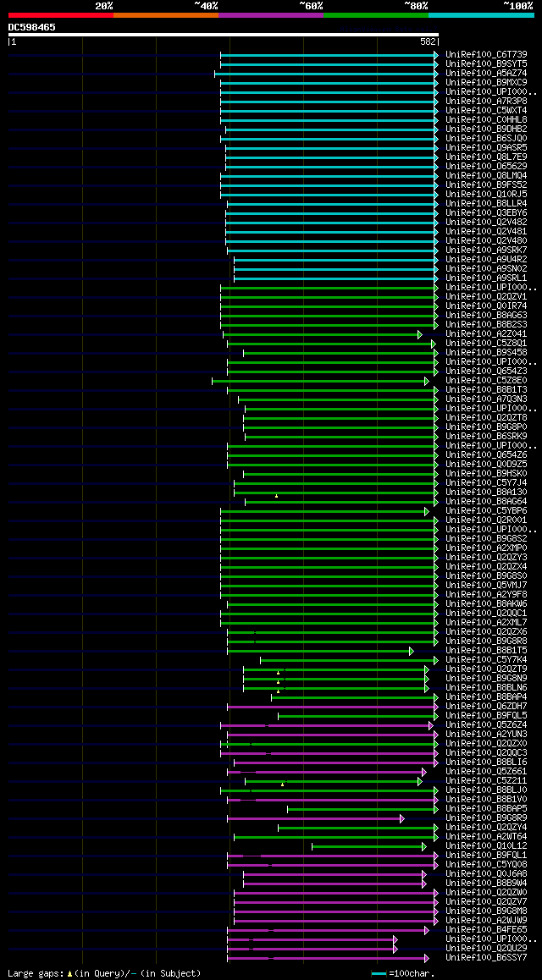
Task: Click the white query sequence bar
Action: [224, 35]
